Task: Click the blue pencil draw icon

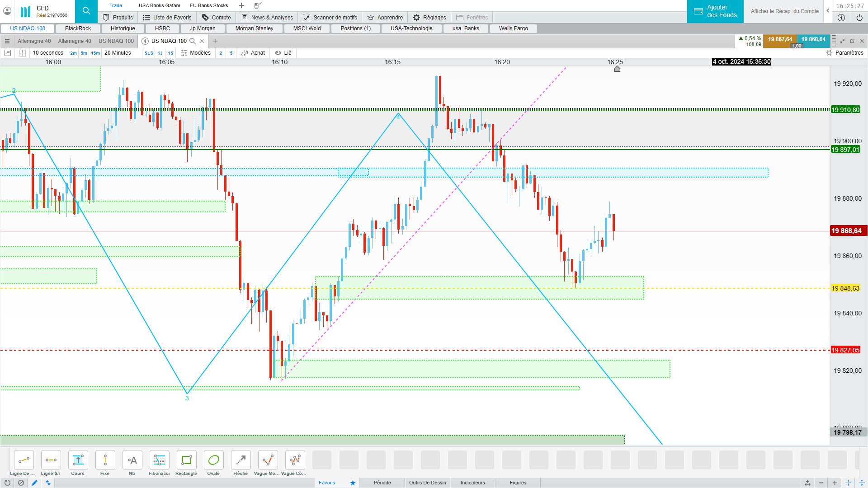Action: click(x=34, y=483)
